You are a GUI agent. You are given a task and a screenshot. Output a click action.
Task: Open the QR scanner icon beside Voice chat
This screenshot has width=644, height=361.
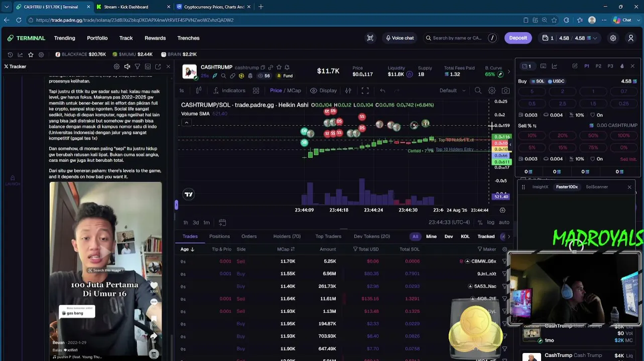[370, 38]
